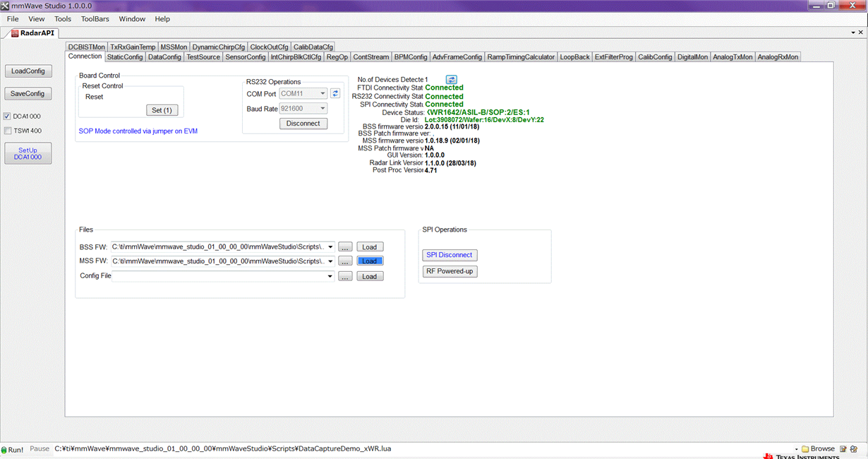The height and width of the screenshot is (459, 868).
Task: Close the RadarAPI panel with X
Action: 861,32
